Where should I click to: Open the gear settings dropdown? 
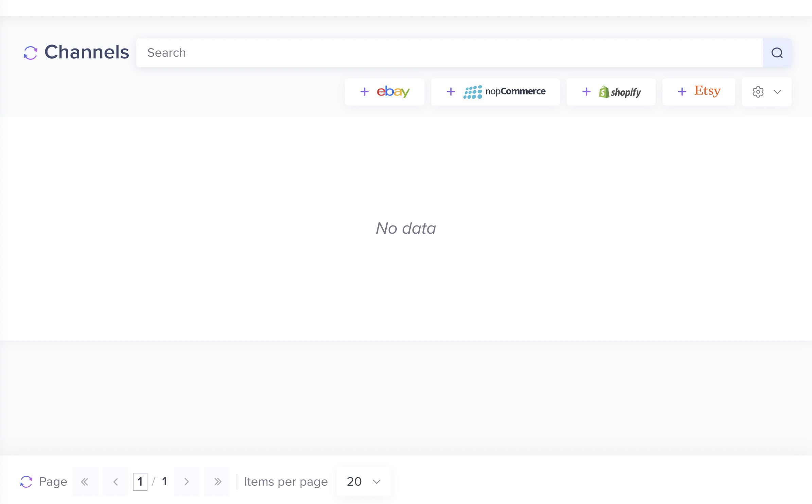coord(766,92)
